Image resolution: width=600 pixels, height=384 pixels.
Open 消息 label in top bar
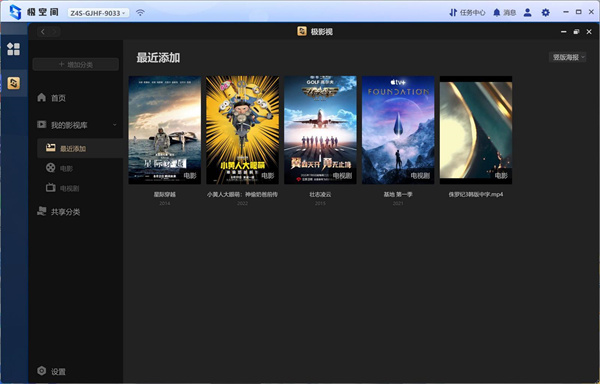[x=509, y=13]
